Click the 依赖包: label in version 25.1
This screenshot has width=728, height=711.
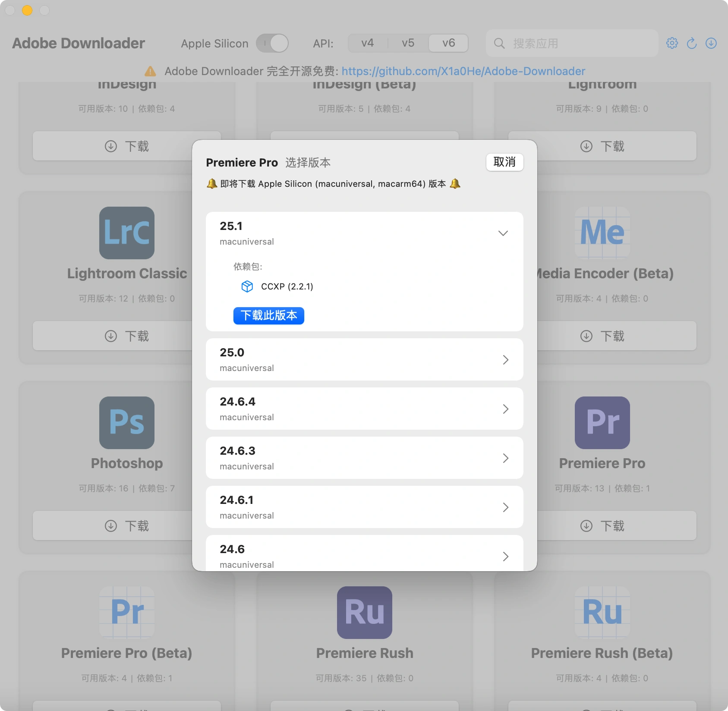pos(248,267)
